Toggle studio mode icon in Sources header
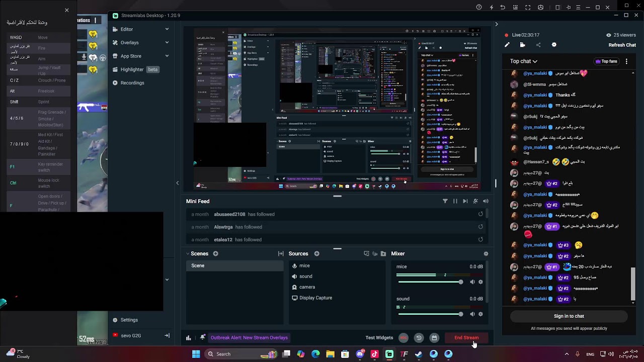644x362 pixels. (366, 254)
